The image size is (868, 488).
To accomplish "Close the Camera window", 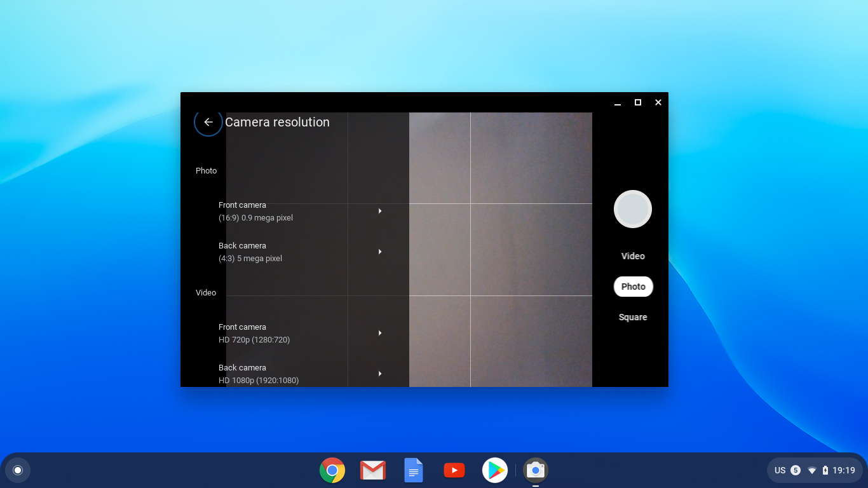I will pyautogui.click(x=658, y=102).
